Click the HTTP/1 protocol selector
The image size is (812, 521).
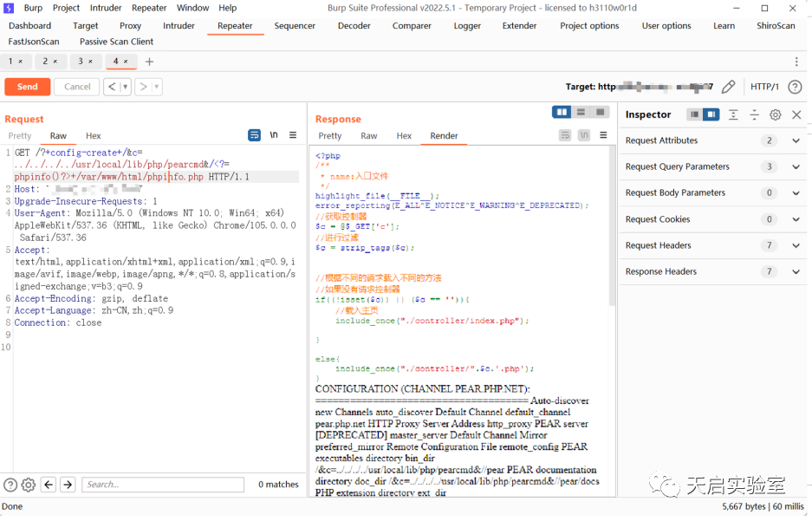[x=764, y=87]
